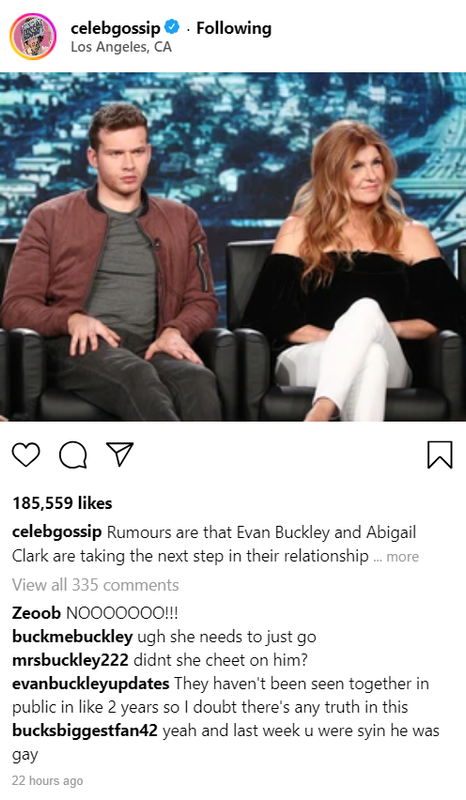Click the blue verified badge
466x800 pixels.
[172, 27]
